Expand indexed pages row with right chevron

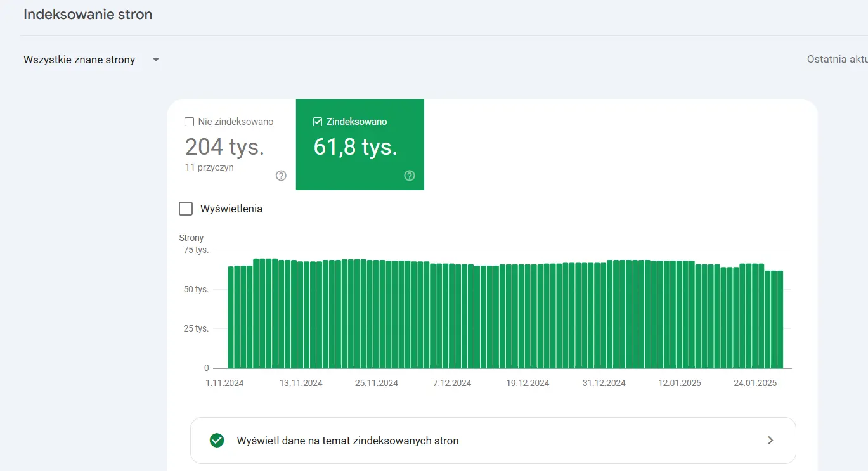point(770,441)
